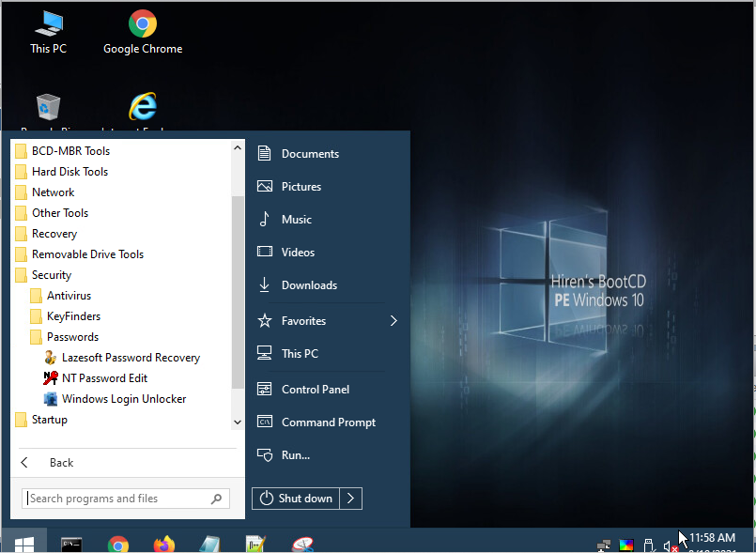Launch Chrome from the taskbar
This screenshot has height=553, width=756.
click(x=118, y=545)
